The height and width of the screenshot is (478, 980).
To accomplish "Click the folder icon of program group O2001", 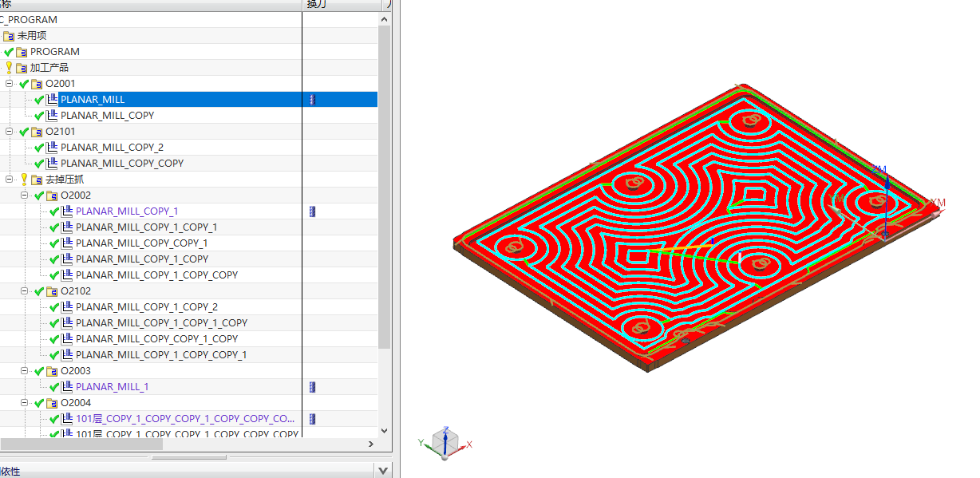I will [37, 84].
